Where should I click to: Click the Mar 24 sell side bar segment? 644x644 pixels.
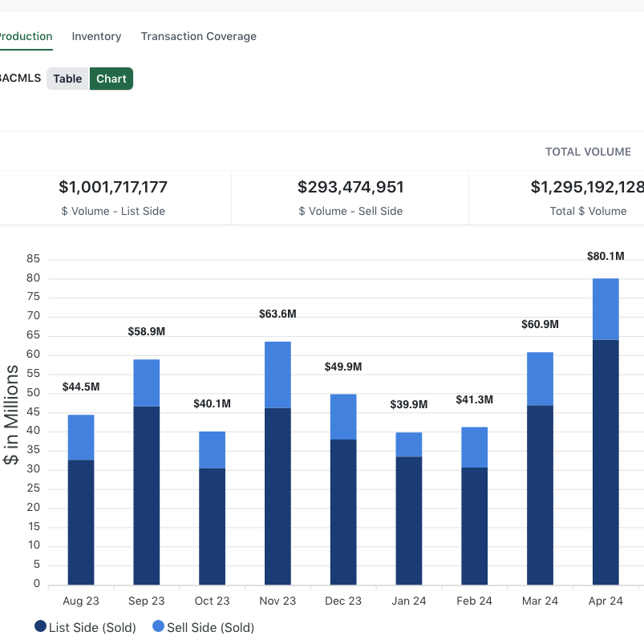click(x=540, y=379)
